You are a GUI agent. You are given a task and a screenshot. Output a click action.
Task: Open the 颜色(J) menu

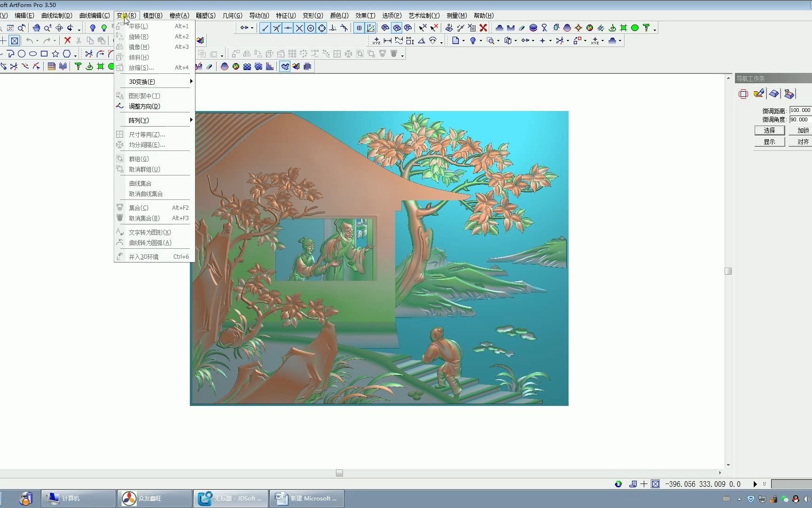tap(339, 16)
